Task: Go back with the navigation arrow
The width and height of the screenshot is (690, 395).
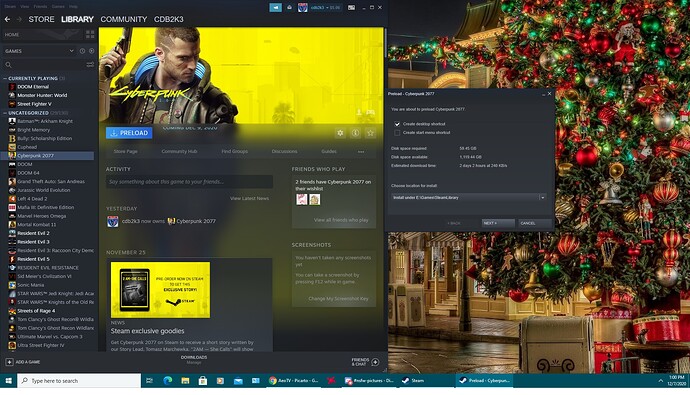Action: pyautogui.click(x=7, y=19)
